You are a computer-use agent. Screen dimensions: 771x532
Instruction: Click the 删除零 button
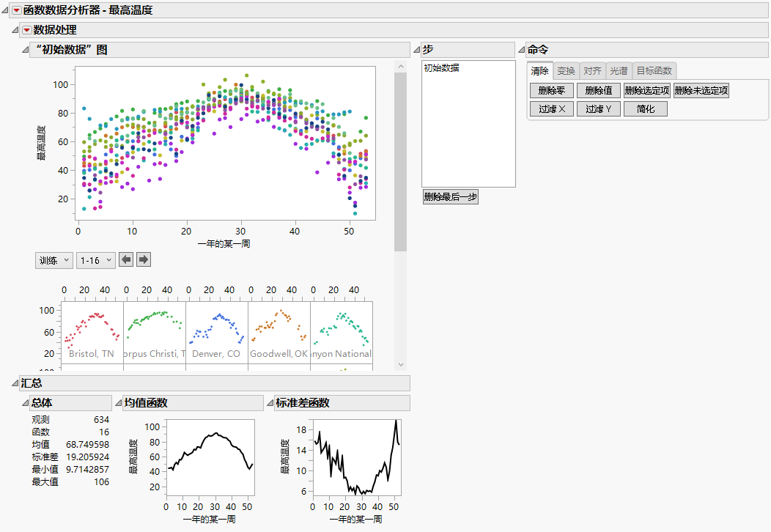pos(550,90)
